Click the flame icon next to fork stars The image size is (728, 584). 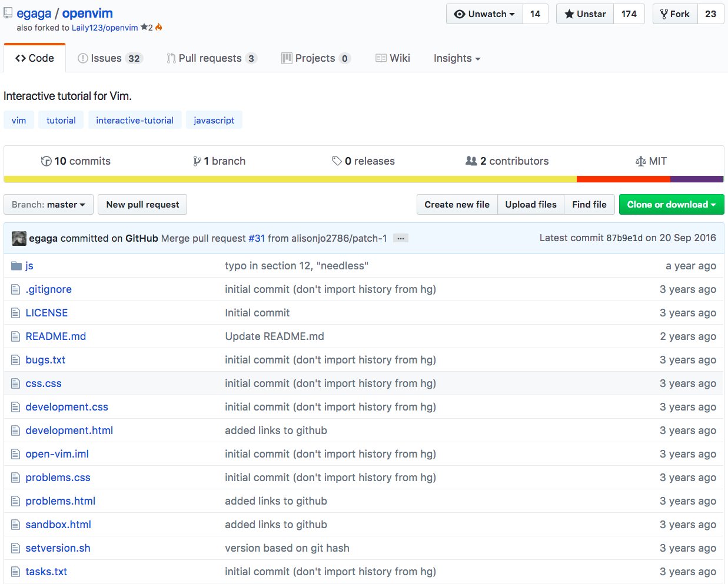159,27
